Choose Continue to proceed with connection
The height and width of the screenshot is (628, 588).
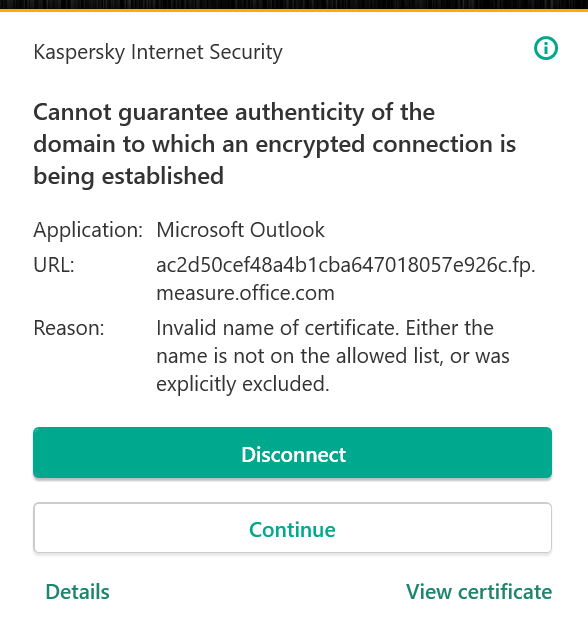click(292, 528)
